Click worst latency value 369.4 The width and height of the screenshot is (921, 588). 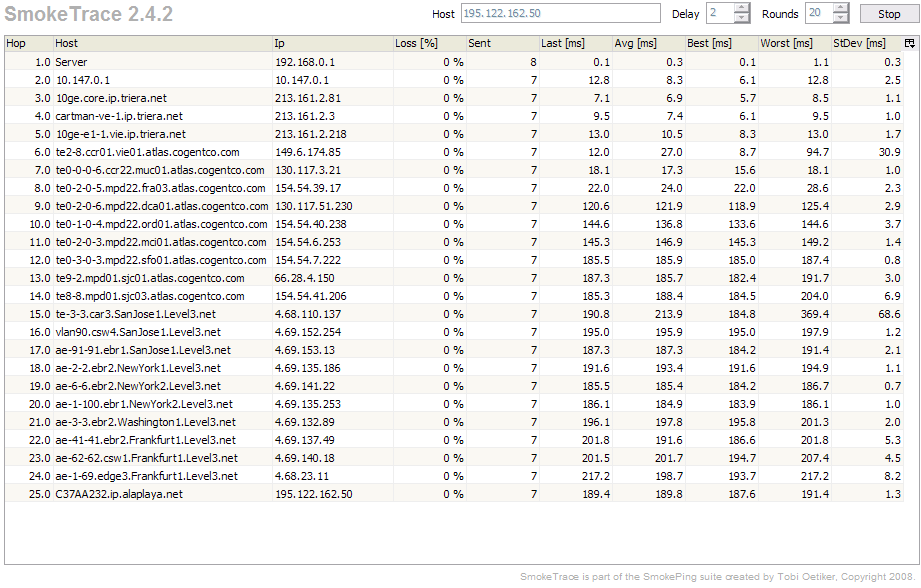pos(815,314)
